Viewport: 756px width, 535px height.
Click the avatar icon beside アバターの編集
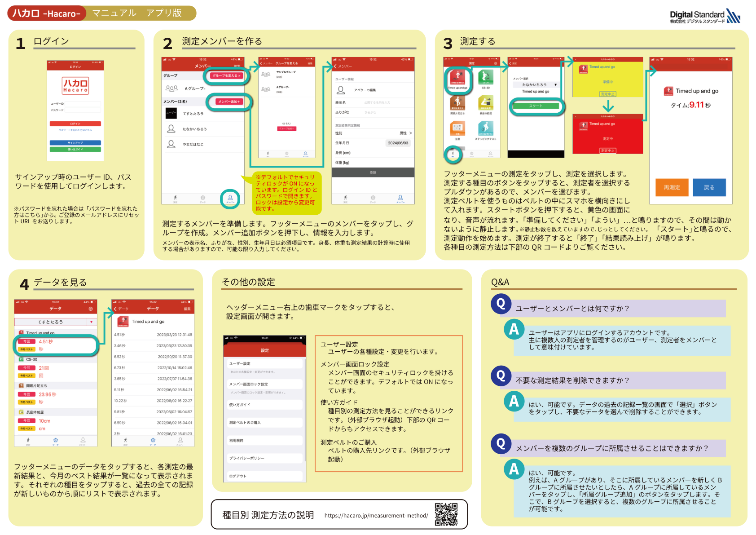[341, 90]
